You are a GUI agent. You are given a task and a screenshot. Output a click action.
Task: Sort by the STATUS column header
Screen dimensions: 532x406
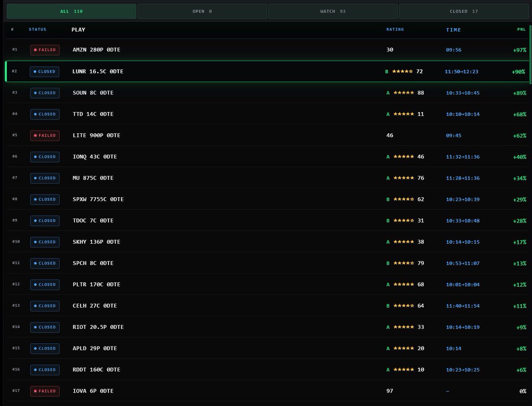pos(38,30)
